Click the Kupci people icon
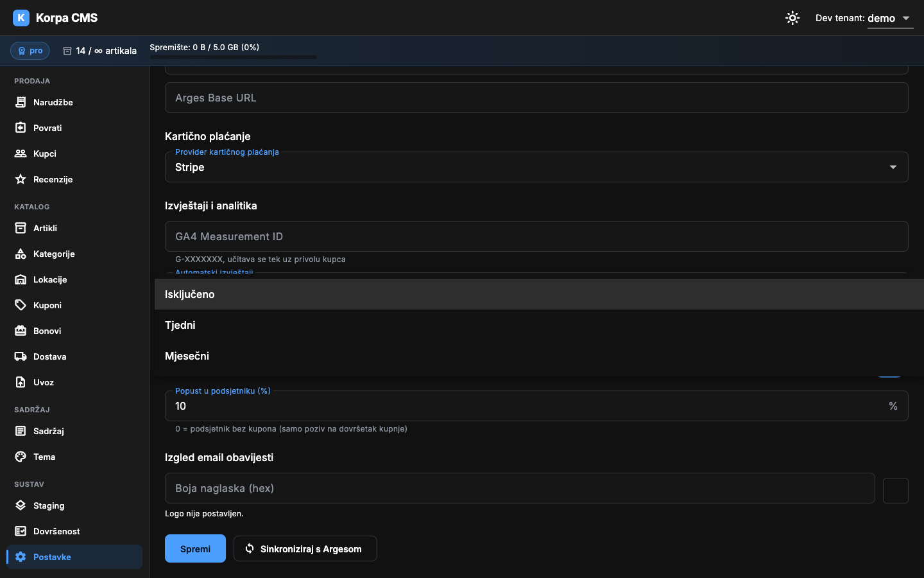Image resolution: width=924 pixels, height=578 pixels. [x=21, y=153]
